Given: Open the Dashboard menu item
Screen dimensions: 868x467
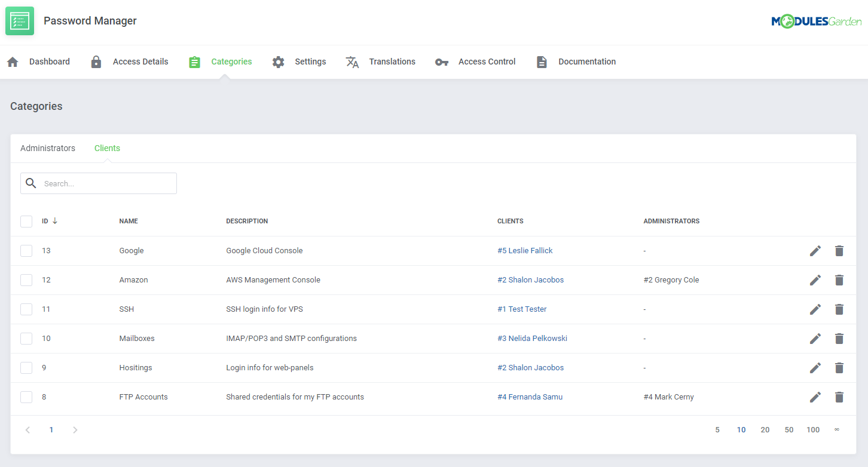Looking at the screenshot, I should coord(50,62).
